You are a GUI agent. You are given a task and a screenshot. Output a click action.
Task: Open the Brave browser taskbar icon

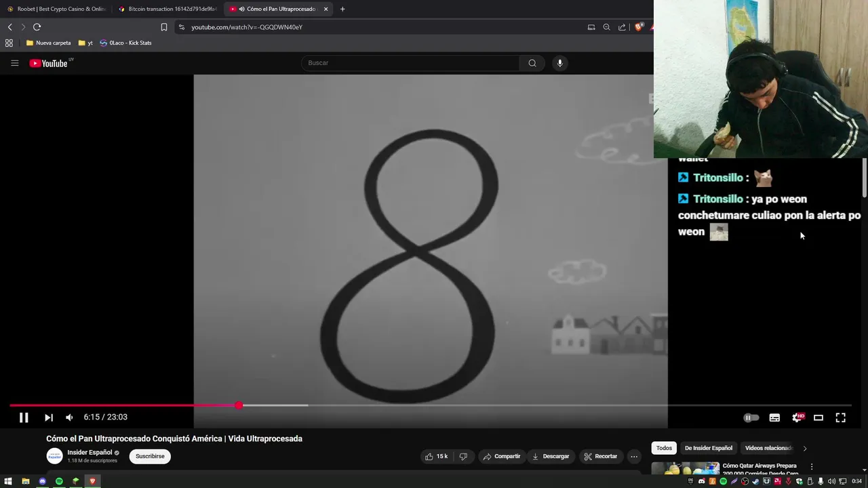(92, 481)
